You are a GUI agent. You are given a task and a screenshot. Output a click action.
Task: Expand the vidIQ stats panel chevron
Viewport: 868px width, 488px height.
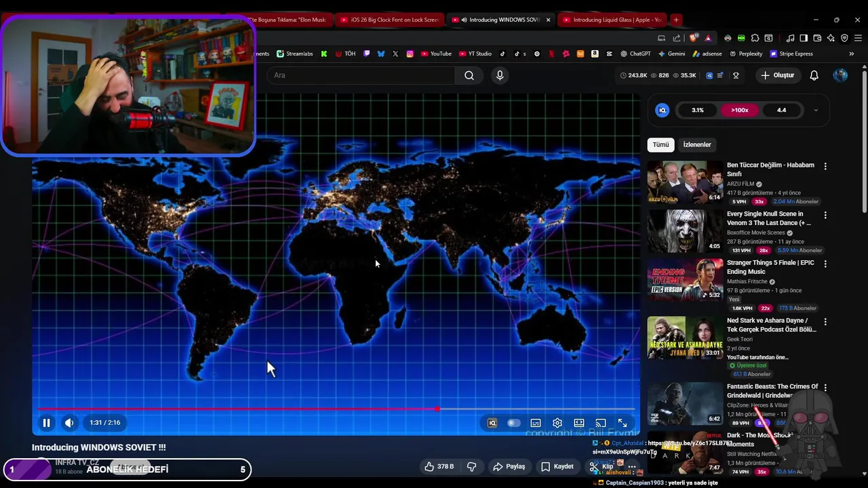click(816, 110)
